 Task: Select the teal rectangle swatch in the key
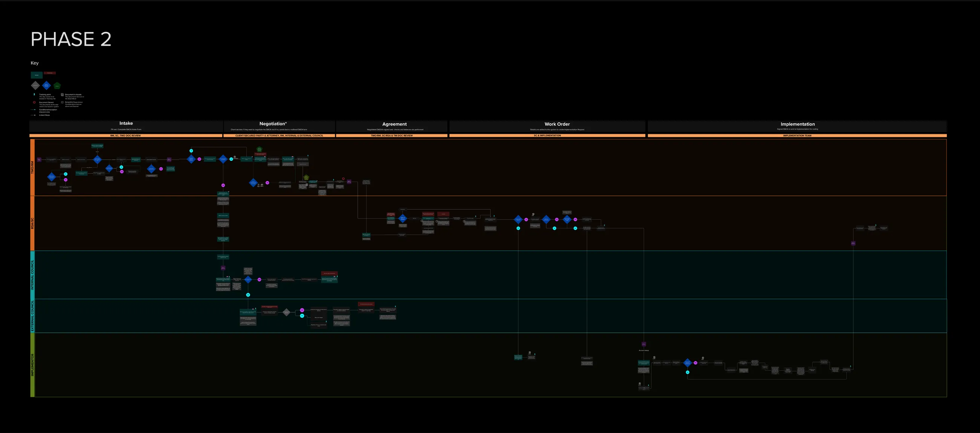(37, 75)
